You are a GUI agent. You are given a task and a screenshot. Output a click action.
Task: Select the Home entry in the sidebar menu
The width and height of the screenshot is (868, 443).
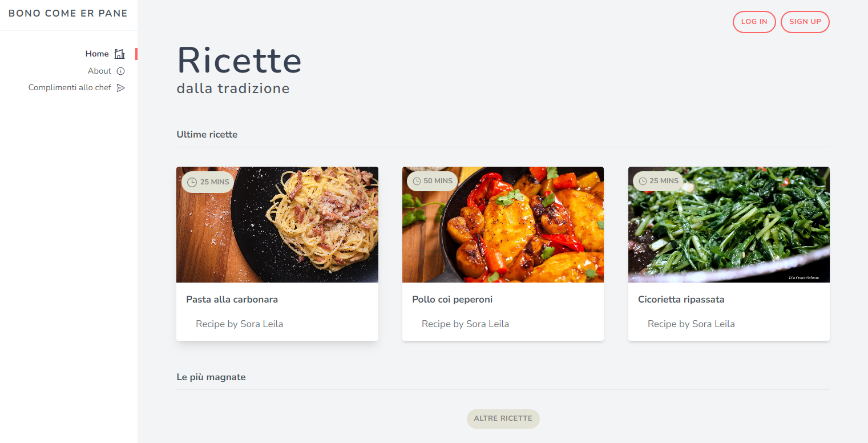[96, 53]
